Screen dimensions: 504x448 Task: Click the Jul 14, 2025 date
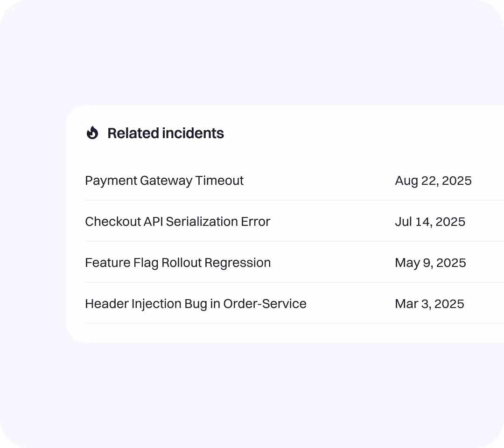pos(430,222)
